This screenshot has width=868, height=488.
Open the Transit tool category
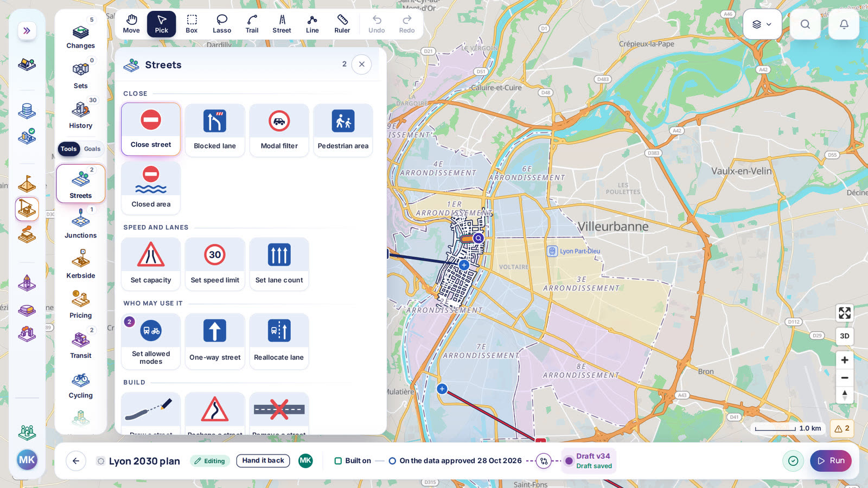81,344
